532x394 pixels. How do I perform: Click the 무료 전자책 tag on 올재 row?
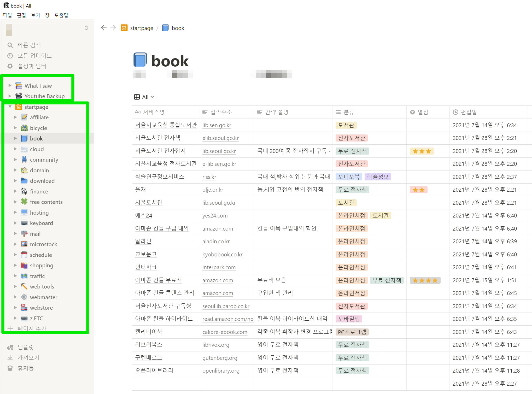click(352, 190)
